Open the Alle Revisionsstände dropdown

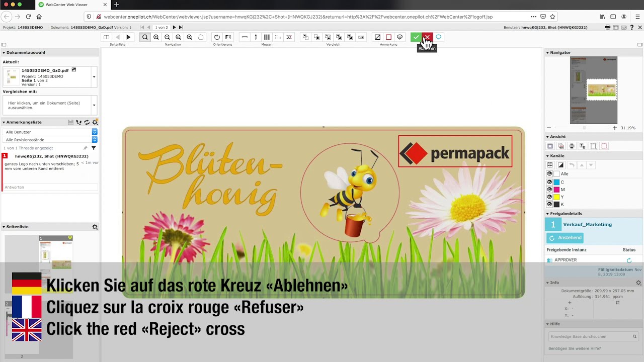point(50,140)
